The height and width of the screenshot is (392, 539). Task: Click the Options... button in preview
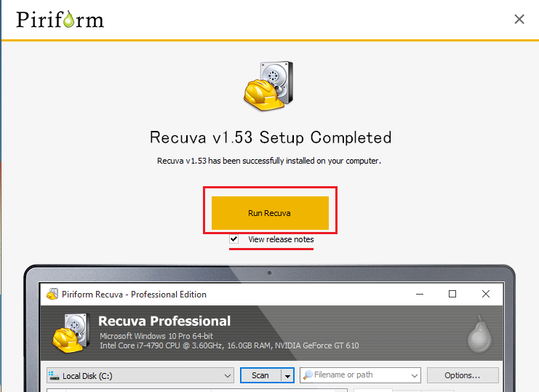tap(463, 375)
